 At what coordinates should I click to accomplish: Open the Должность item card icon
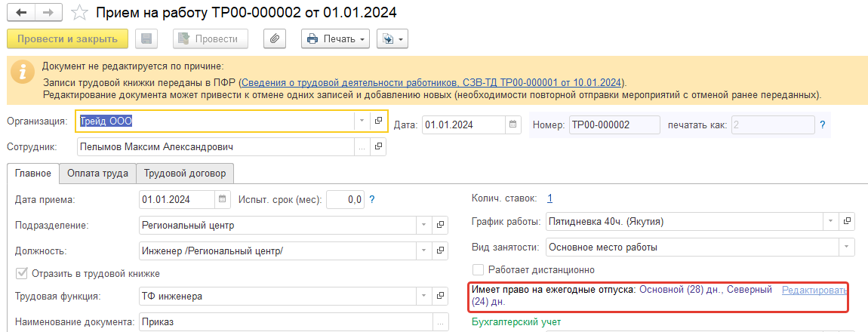click(x=440, y=251)
